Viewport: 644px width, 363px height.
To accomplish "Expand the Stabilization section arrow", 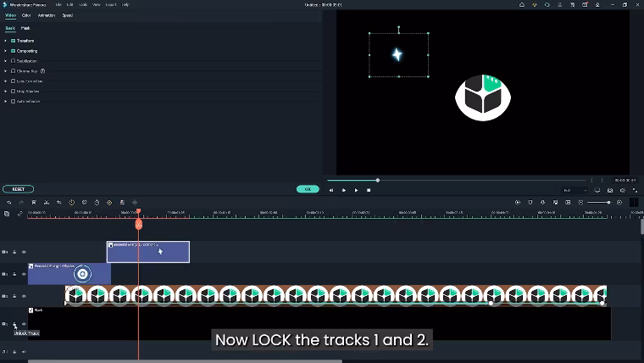I will [6, 61].
